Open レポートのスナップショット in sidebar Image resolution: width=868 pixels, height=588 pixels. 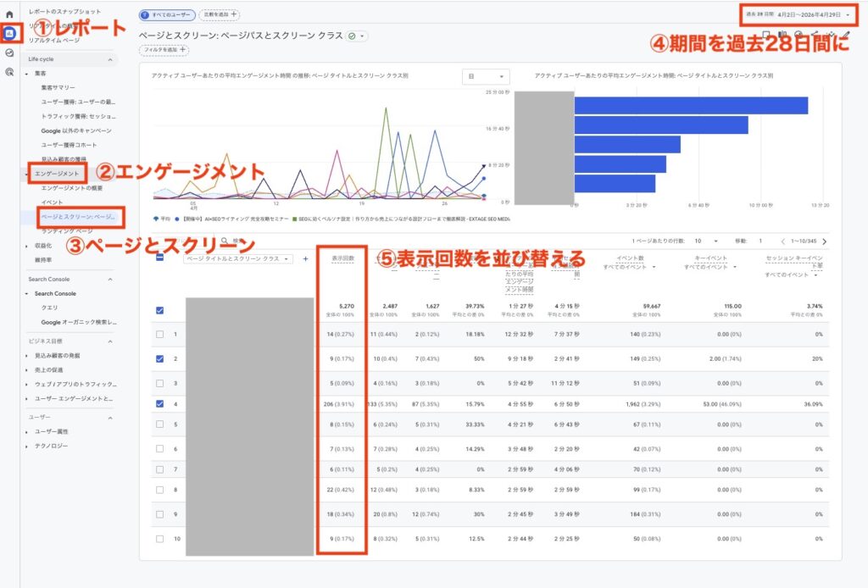pyautogui.click(x=64, y=12)
